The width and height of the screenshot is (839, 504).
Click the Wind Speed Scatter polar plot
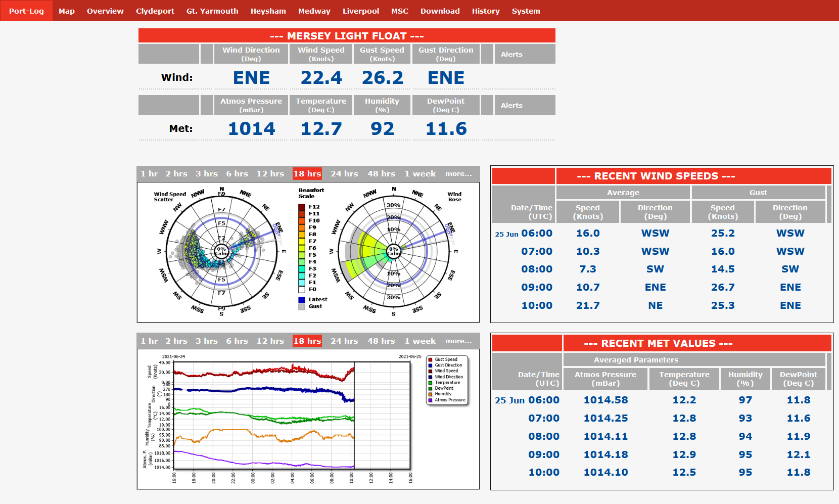tap(221, 251)
